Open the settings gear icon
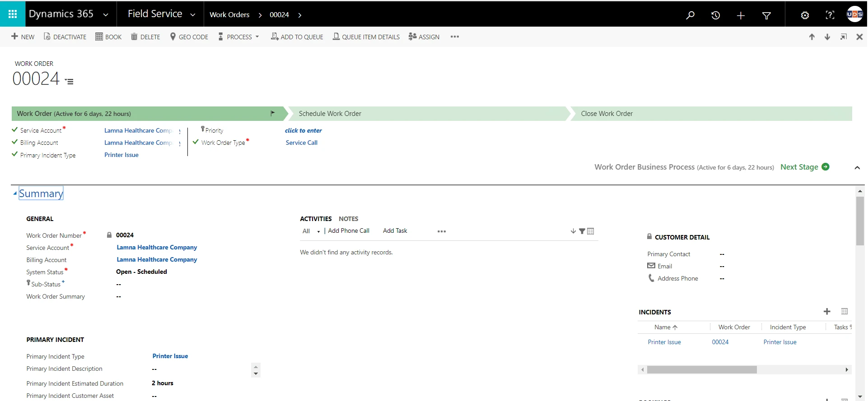This screenshot has width=868, height=401. coord(805,15)
